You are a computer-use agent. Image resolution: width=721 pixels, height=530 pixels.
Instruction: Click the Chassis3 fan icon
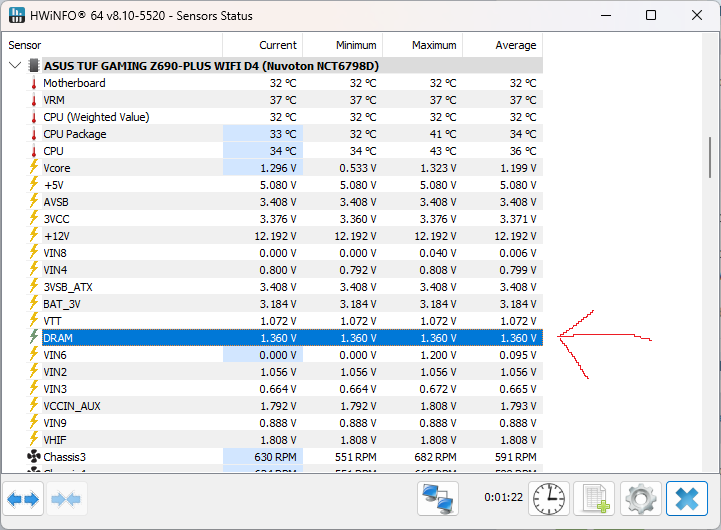(x=34, y=457)
